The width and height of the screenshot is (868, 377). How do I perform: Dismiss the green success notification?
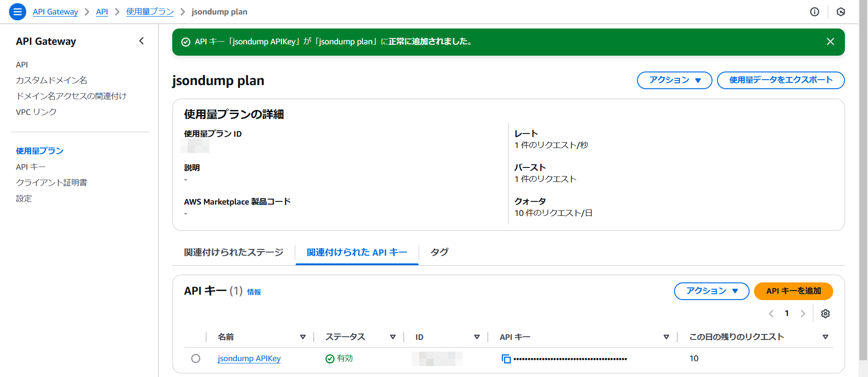[x=830, y=42]
